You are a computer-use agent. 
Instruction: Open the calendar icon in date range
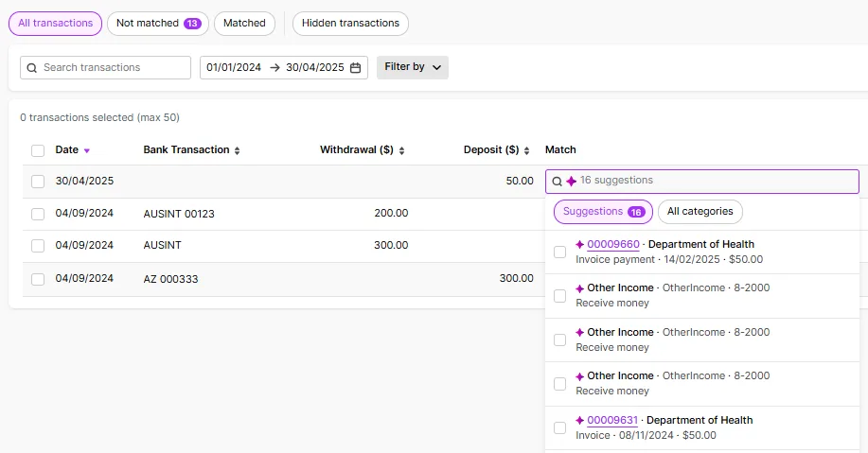coord(355,67)
